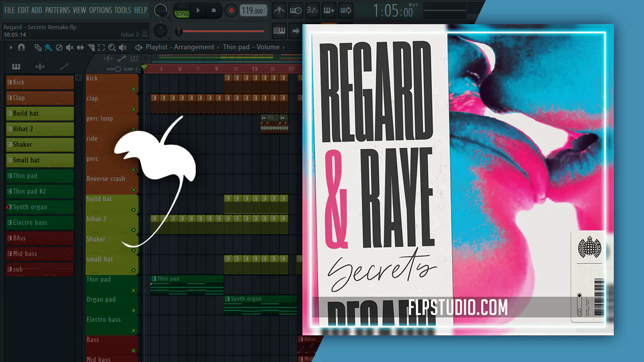The height and width of the screenshot is (362, 644).
Task: Toggle the PAT/SONG mode switch
Action: coord(182,11)
